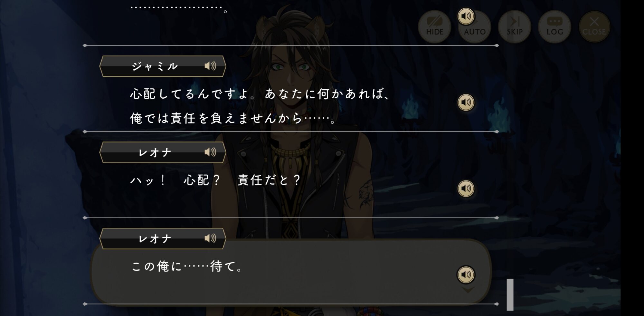Select the ジャミル name plate

(163, 66)
